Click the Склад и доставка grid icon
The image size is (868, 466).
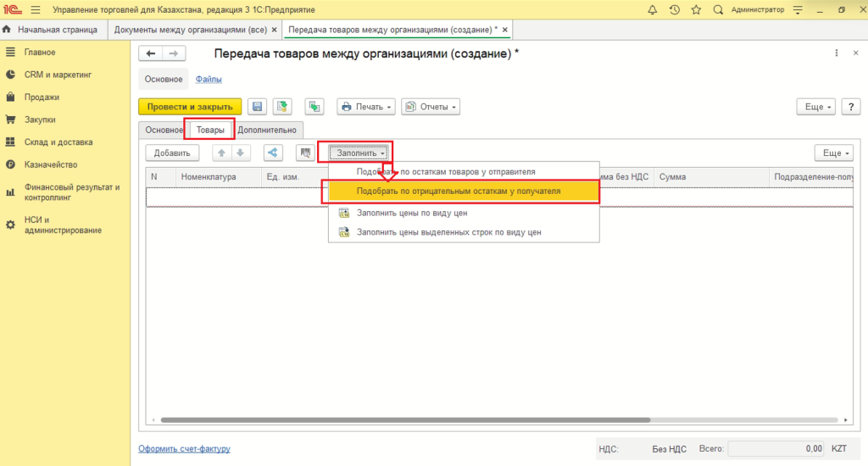pos(10,141)
